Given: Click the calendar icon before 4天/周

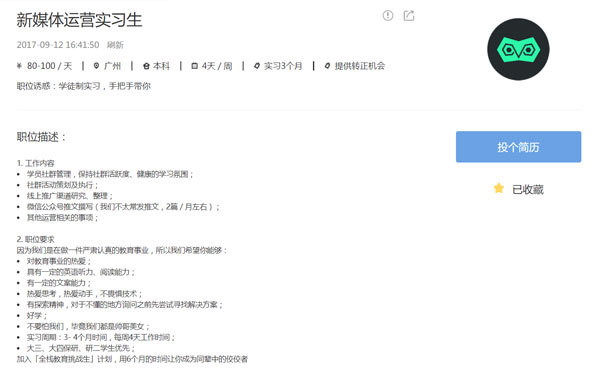Looking at the screenshot, I should pyautogui.click(x=194, y=66).
